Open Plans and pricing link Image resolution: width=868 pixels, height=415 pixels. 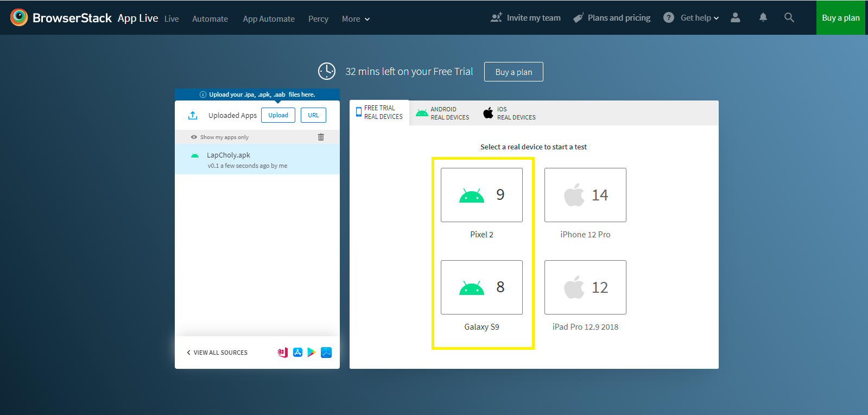click(612, 18)
